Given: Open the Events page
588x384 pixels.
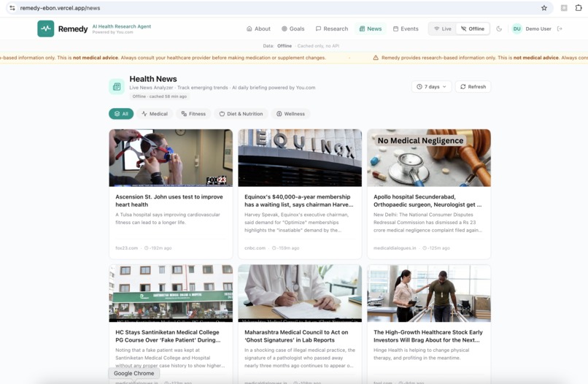Looking at the screenshot, I should (406, 28).
